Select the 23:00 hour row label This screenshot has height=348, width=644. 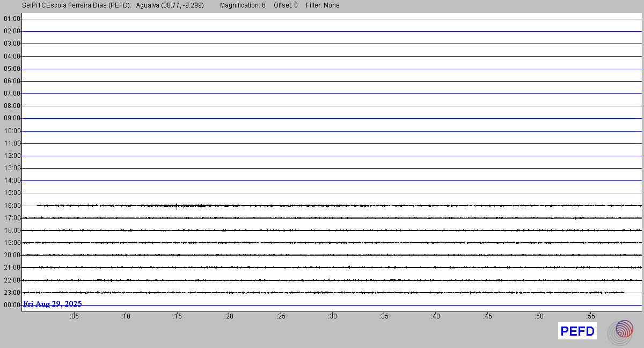tap(12, 293)
